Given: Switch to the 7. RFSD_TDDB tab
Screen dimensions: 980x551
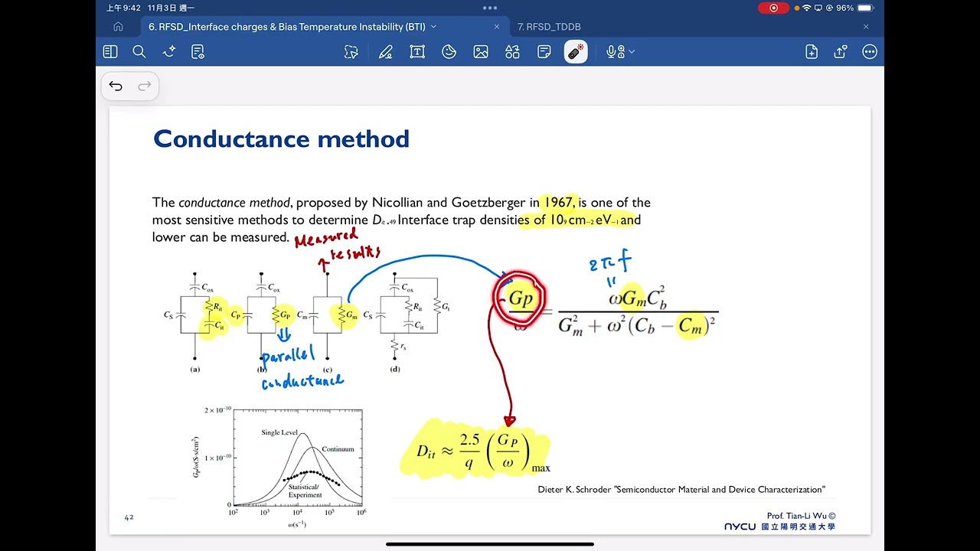Looking at the screenshot, I should [x=549, y=27].
